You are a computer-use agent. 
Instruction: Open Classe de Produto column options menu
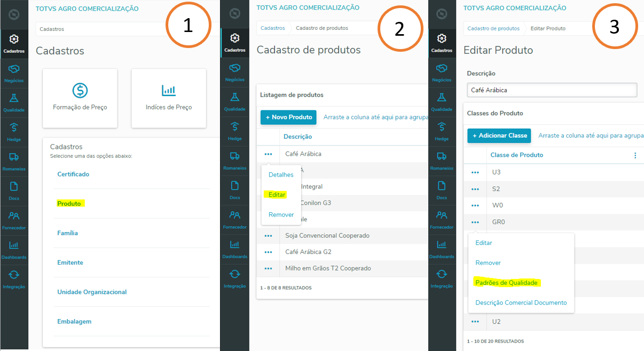coord(635,155)
